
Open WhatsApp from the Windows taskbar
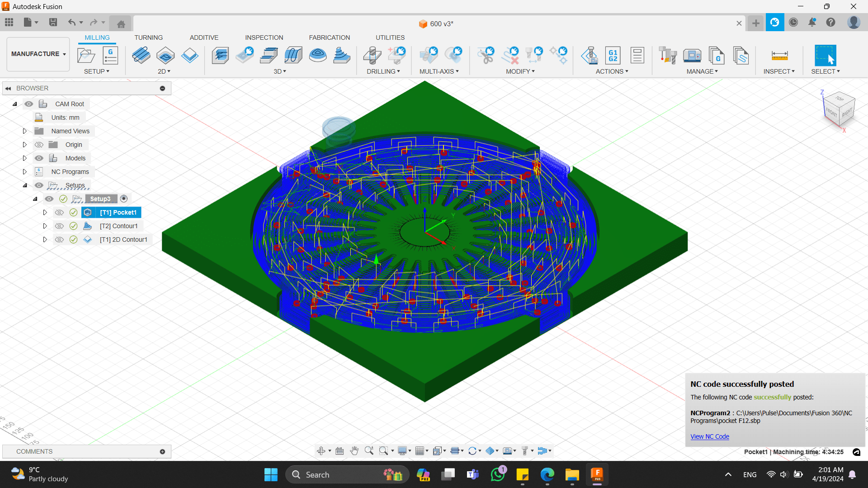pos(497,474)
